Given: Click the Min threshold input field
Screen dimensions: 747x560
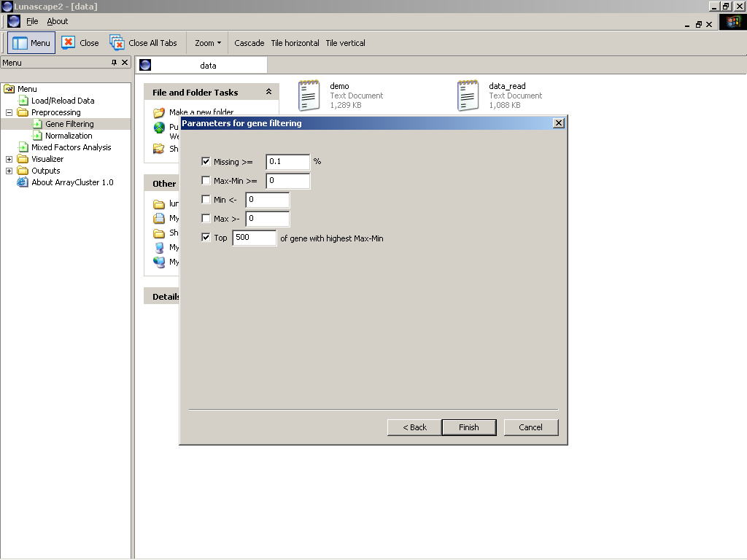Looking at the screenshot, I should coord(267,200).
